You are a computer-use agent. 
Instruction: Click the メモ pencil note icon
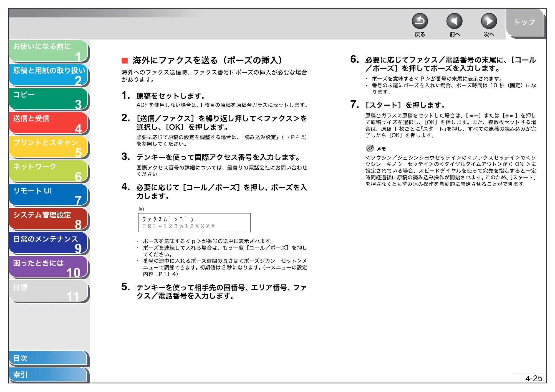pyautogui.click(x=370, y=148)
